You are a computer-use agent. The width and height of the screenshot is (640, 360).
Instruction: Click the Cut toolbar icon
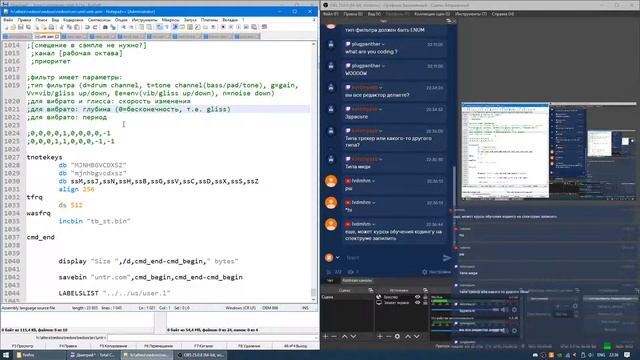click(x=62, y=27)
